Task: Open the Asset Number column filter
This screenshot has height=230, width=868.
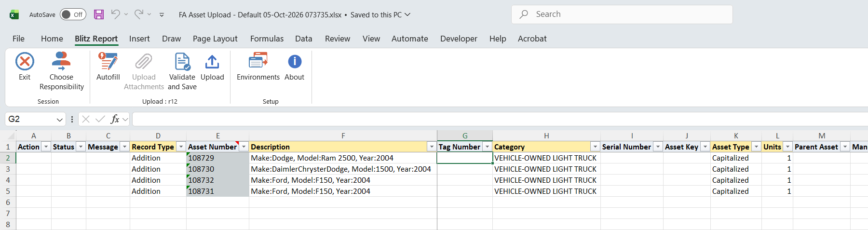Action: (244, 147)
